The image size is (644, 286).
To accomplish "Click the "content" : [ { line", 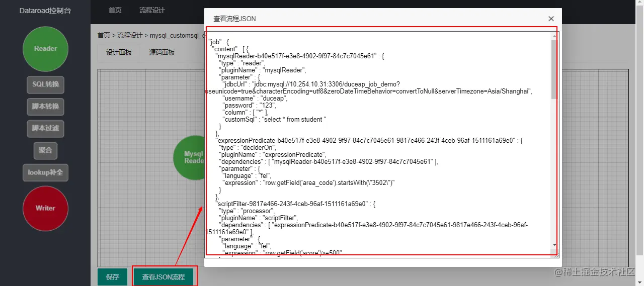I will click(x=230, y=49).
